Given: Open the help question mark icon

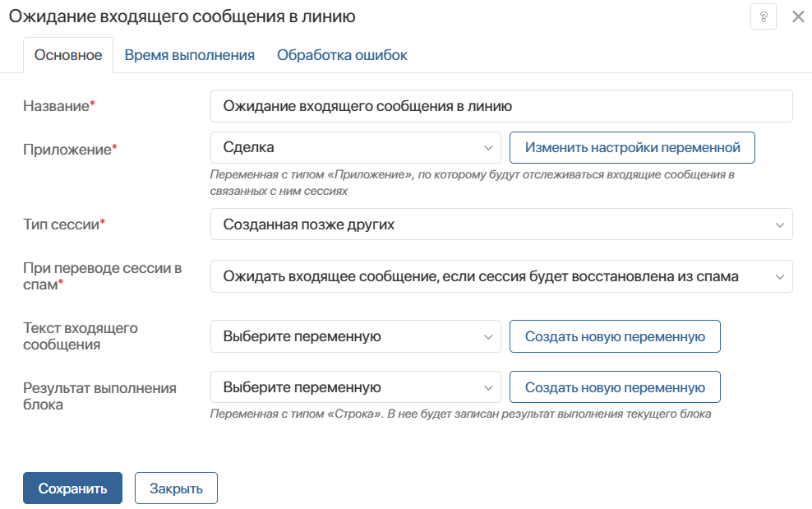Looking at the screenshot, I should click(763, 16).
